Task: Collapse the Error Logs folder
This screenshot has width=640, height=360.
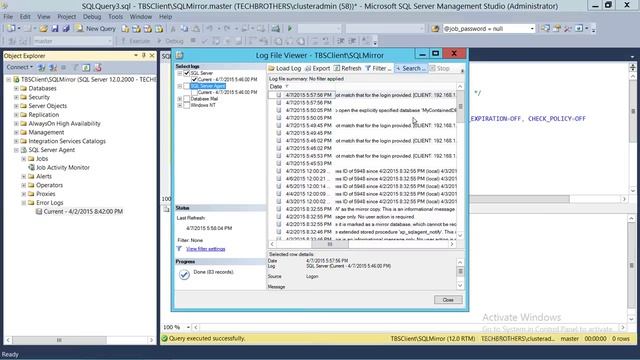Action: [x=24, y=202]
